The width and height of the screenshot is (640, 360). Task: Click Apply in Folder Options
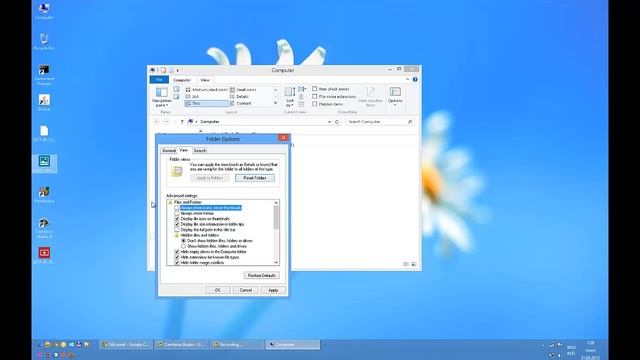coord(273,290)
